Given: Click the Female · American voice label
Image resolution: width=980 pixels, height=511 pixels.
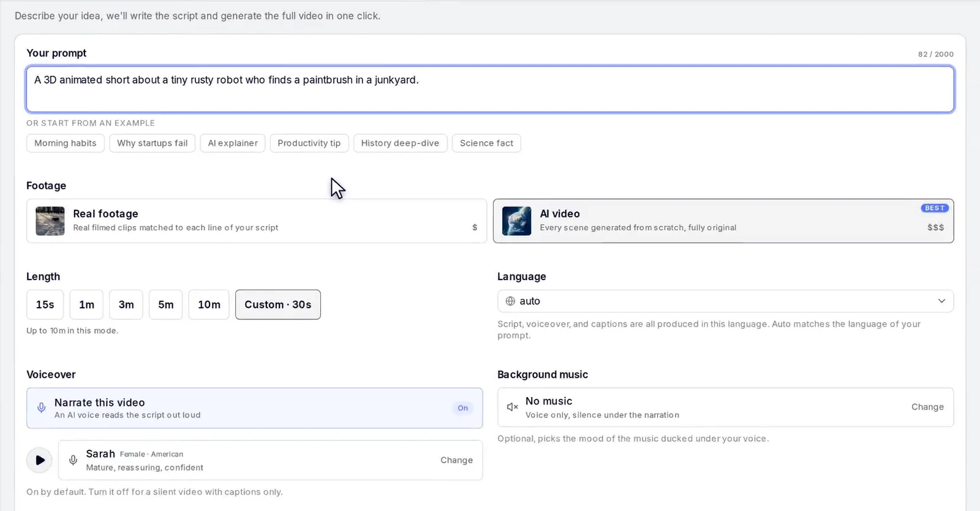Looking at the screenshot, I should coord(151,454).
